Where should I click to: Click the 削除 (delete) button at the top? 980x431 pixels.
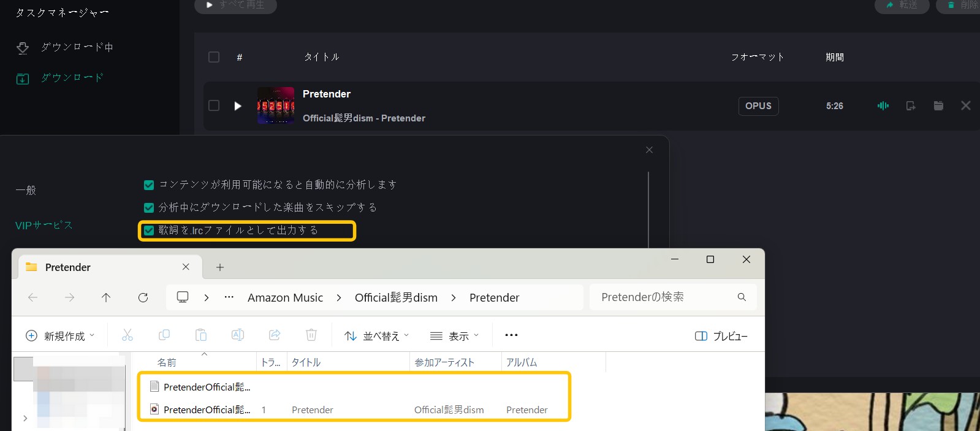(x=959, y=5)
